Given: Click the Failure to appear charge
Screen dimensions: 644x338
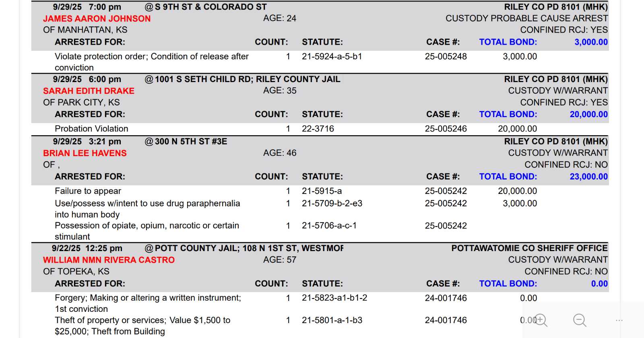Looking at the screenshot, I should click(x=88, y=191).
